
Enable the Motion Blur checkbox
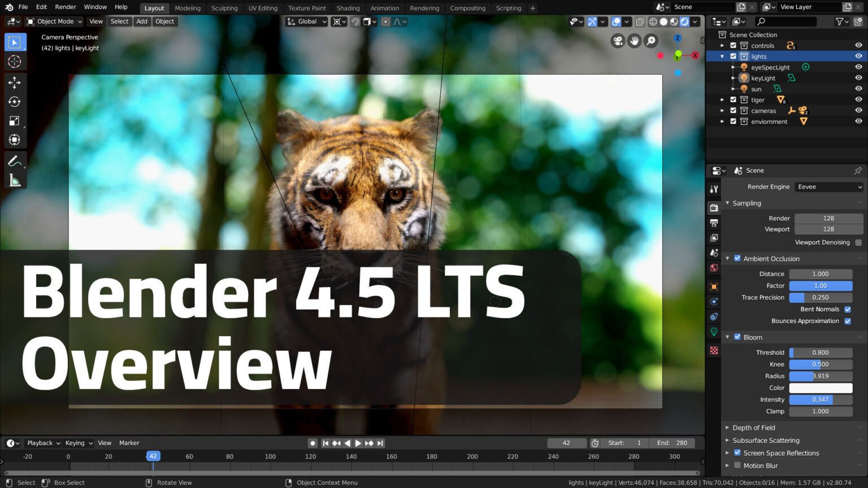point(737,465)
